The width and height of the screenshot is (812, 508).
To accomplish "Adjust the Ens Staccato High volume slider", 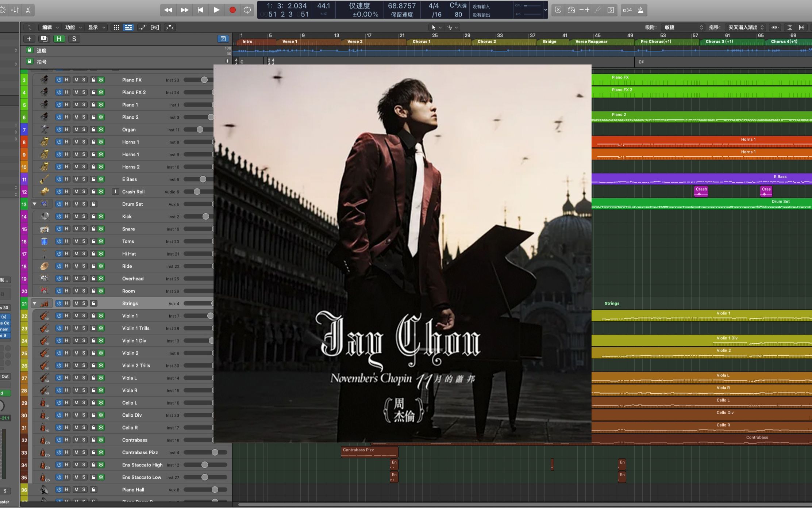I will pyautogui.click(x=205, y=465).
